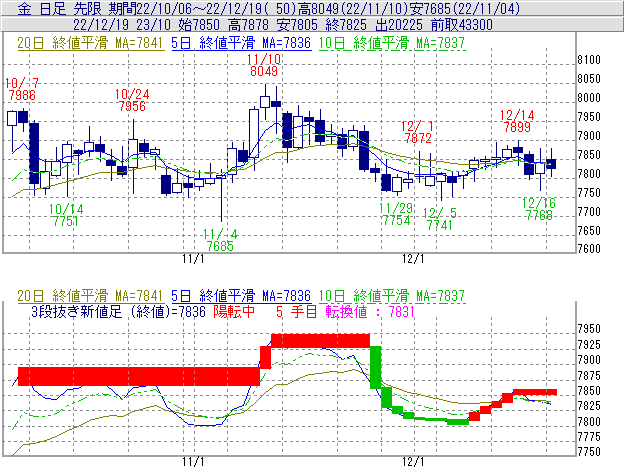Click the 前取43300 open interest value
Screen dimensions: 624x475
pos(462,25)
